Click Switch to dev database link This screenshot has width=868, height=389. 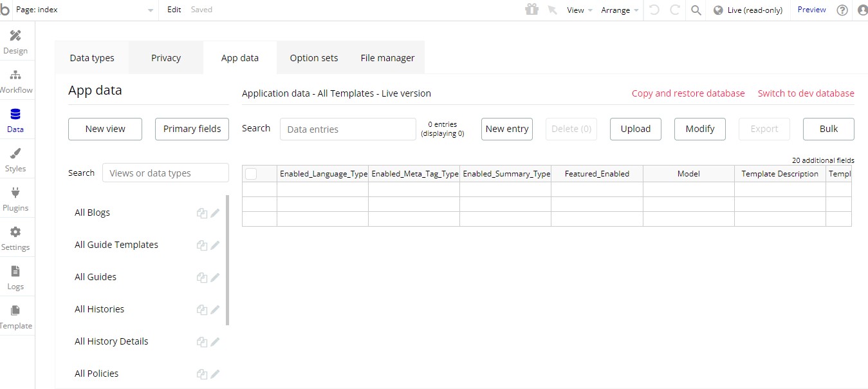tap(806, 93)
